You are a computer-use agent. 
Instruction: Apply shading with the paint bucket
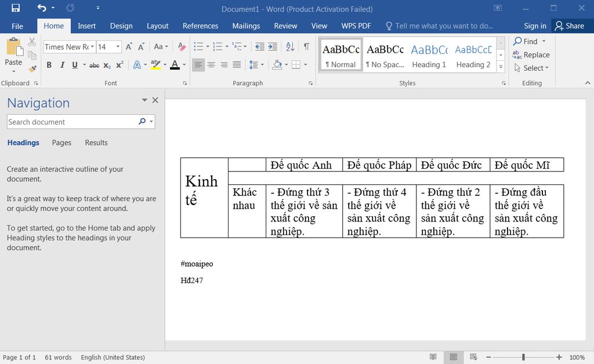(x=277, y=65)
